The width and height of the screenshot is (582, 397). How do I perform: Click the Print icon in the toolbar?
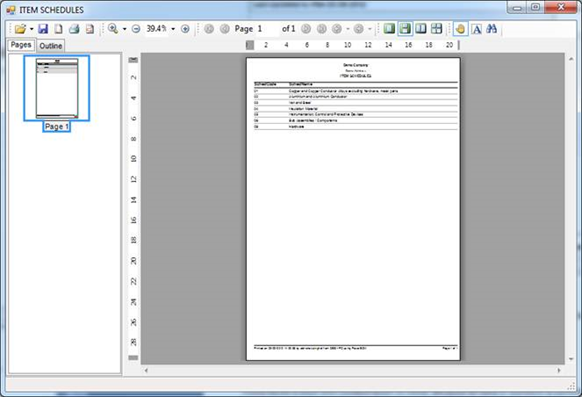click(x=74, y=29)
